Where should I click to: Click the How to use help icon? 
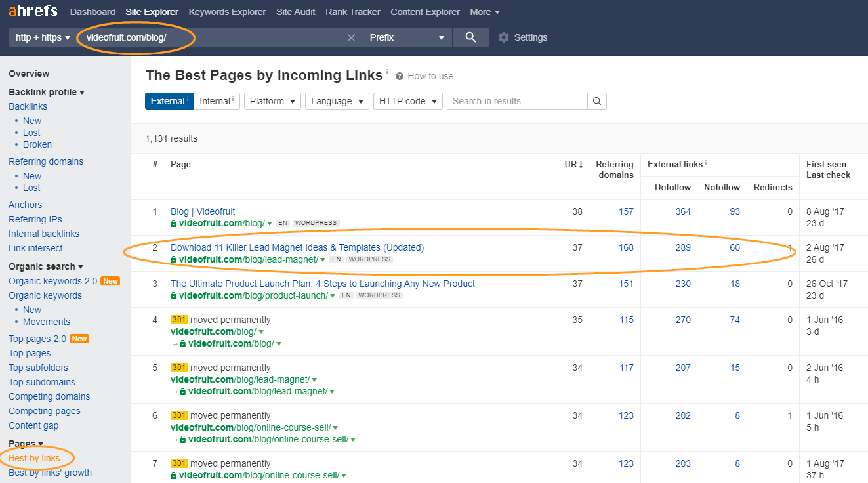[400, 76]
